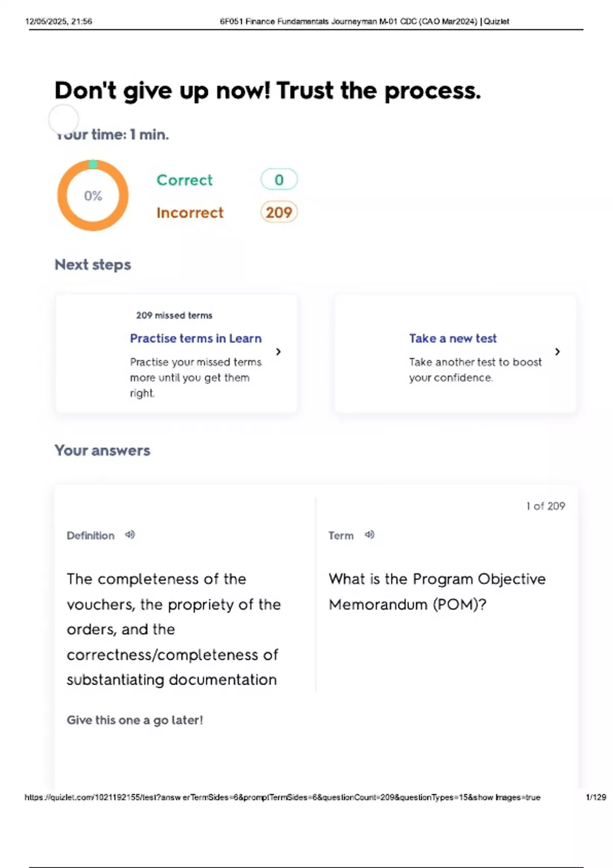Screen dimensions: 613x868
Task: Select the Program Objective Memorandum term text
Action: tap(437, 591)
